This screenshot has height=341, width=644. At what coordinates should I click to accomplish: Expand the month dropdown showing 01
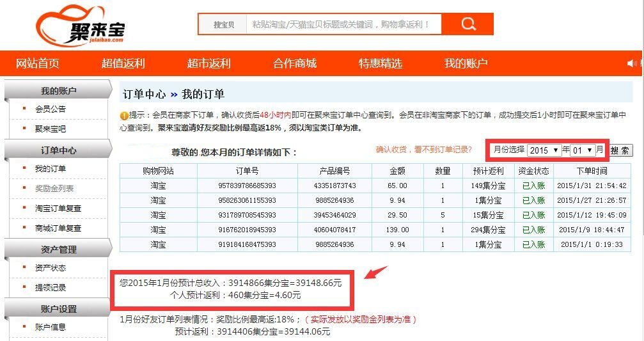(583, 150)
